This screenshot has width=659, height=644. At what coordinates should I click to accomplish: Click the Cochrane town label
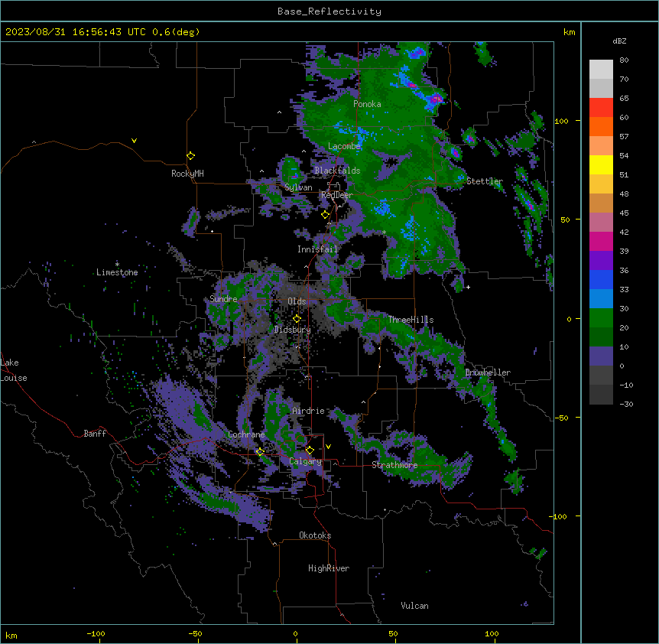click(x=246, y=434)
